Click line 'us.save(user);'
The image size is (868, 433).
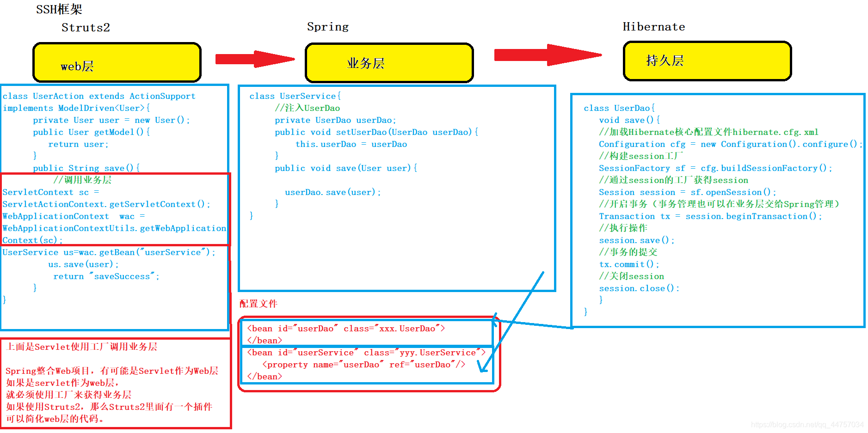[x=84, y=264]
